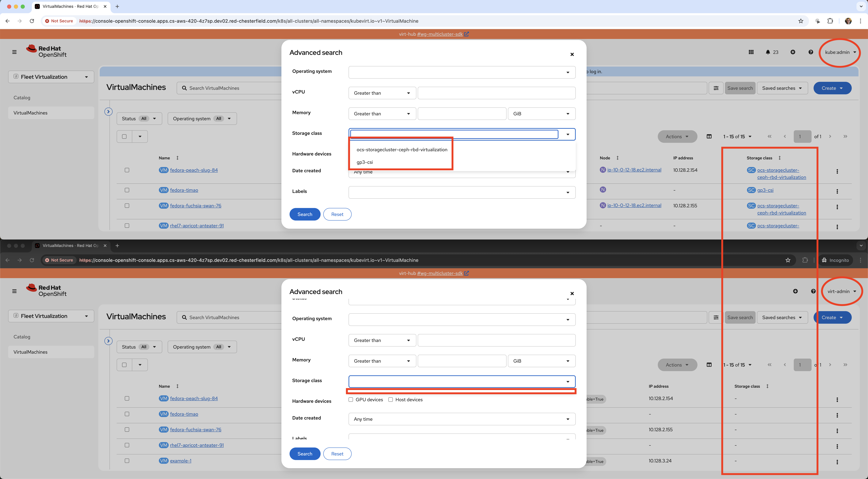Expand the Fleet Virtualization perspective dropdown in the top window
The width and height of the screenshot is (868, 479).
tap(51, 77)
